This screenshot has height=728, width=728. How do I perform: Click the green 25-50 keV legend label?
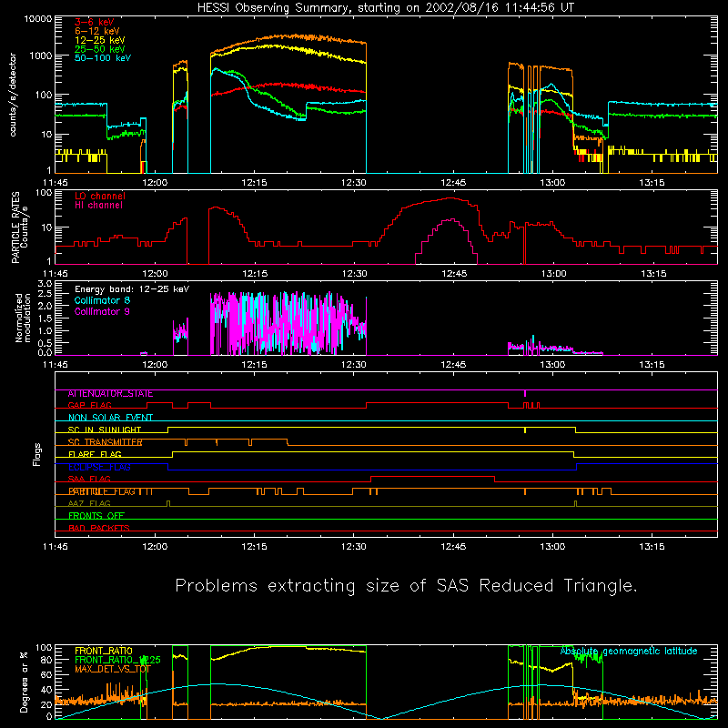click(99, 49)
